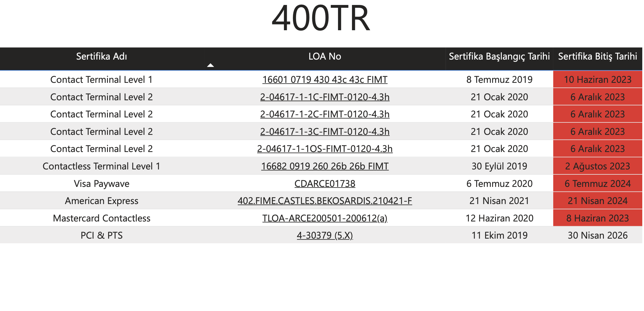The width and height of the screenshot is (644, 311).
Task: Open LOA link 16682 0919 260 26b 26b FIMT
Action: pyautogui.click(x=325, y=166)
